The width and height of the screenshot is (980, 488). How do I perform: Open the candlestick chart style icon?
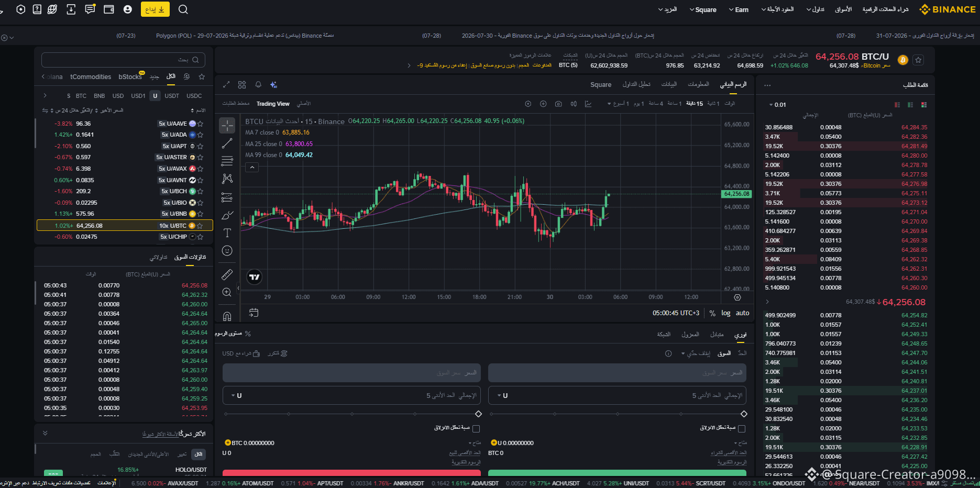click(x=574, y=104)
